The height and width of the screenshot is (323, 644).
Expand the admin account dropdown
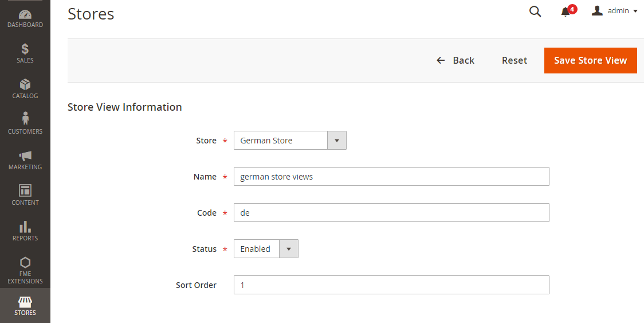point(614,11)
